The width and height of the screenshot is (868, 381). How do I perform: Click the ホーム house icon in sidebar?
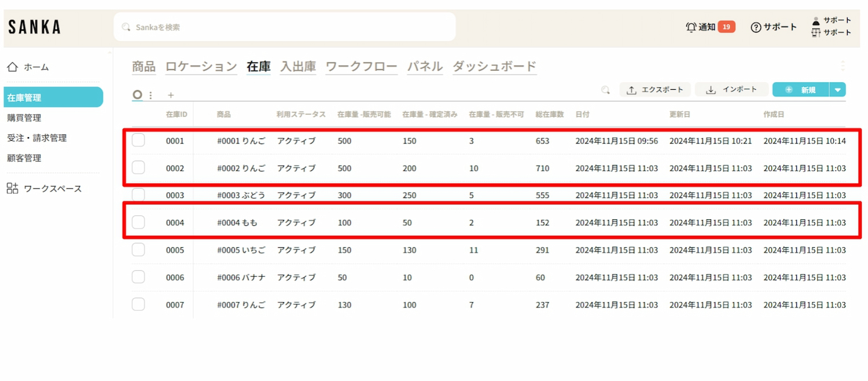13,67
